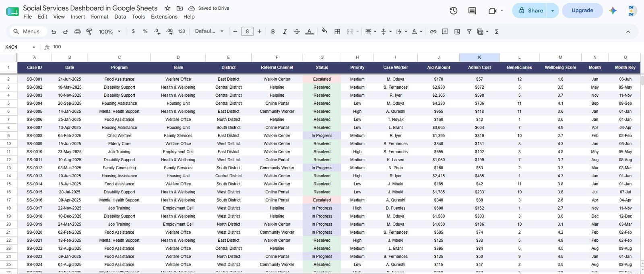Screen dimensions: 644x274
Task: Move the document to a folder
Action: pyautogui.click(x=180, y=8)
